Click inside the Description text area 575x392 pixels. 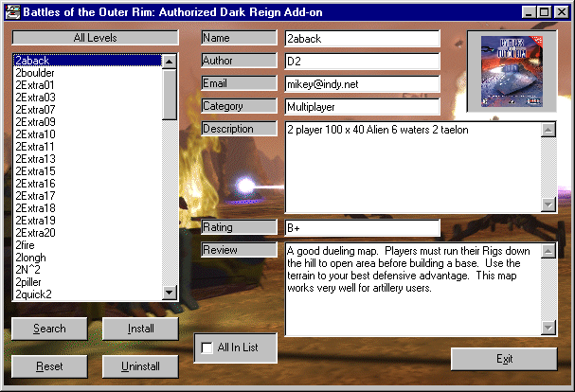point(413,168)
